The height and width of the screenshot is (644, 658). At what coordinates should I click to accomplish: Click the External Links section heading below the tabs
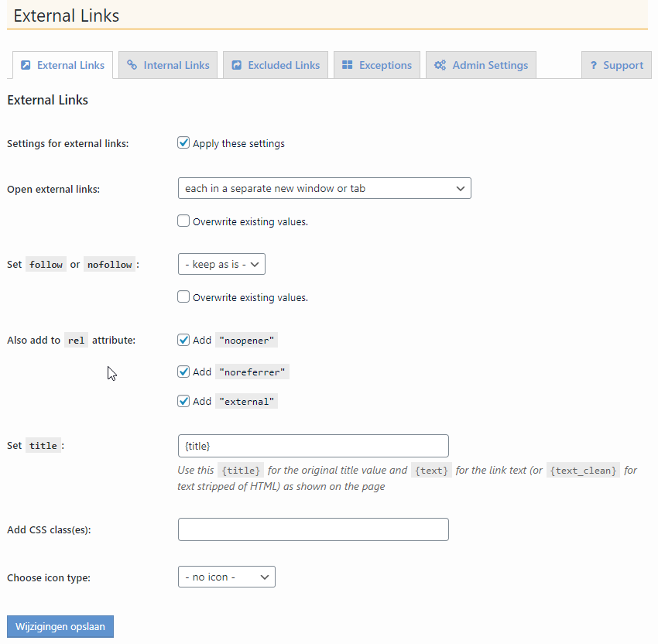[47, 100]
